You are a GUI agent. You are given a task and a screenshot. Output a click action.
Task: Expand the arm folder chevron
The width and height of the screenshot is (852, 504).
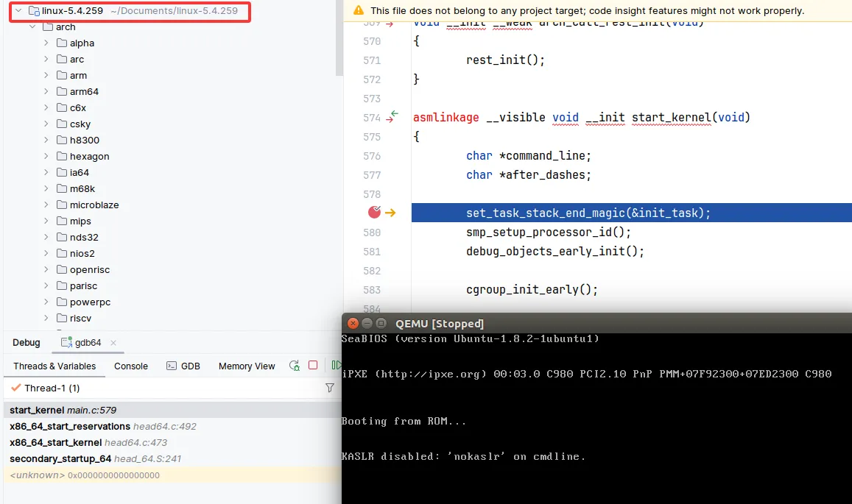pos(46,75)
